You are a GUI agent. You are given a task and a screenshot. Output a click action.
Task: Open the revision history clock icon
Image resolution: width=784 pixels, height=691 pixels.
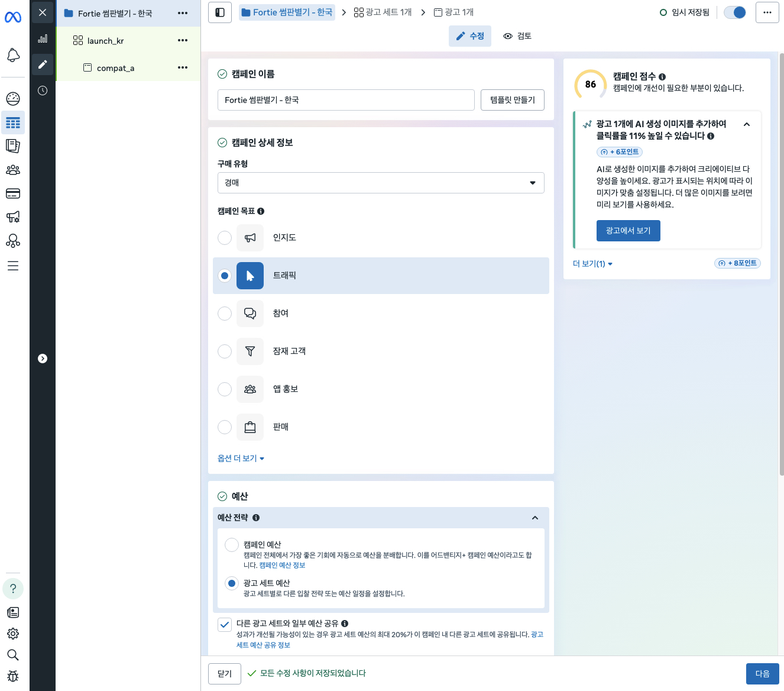coord(42,91)
